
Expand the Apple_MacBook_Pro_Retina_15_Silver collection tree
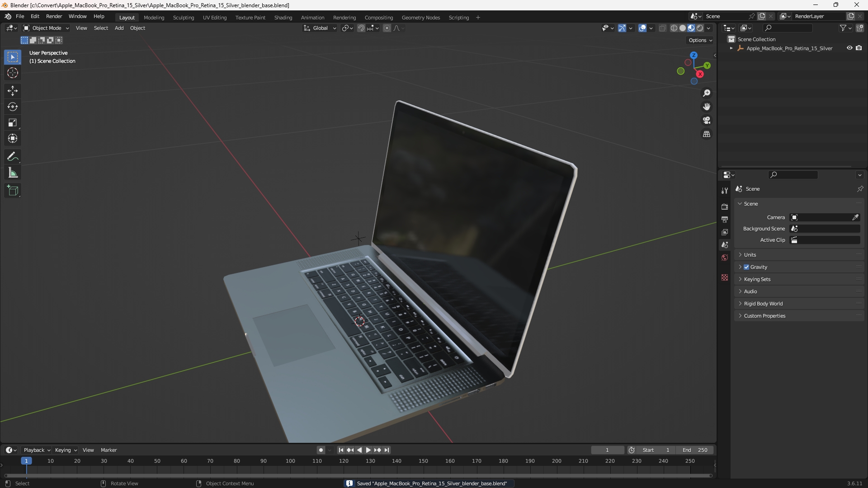tap(731, 48)
